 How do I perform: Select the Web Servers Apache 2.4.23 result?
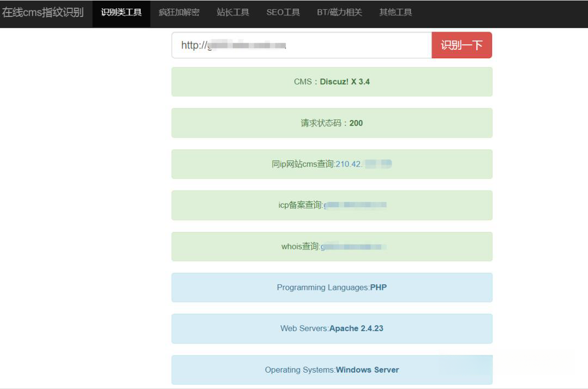pos(332,328)
